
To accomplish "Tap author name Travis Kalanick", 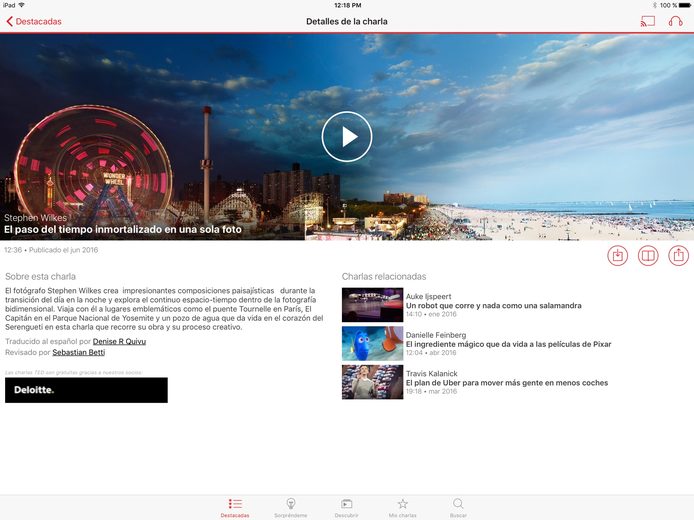I will (x=432, y=374).
